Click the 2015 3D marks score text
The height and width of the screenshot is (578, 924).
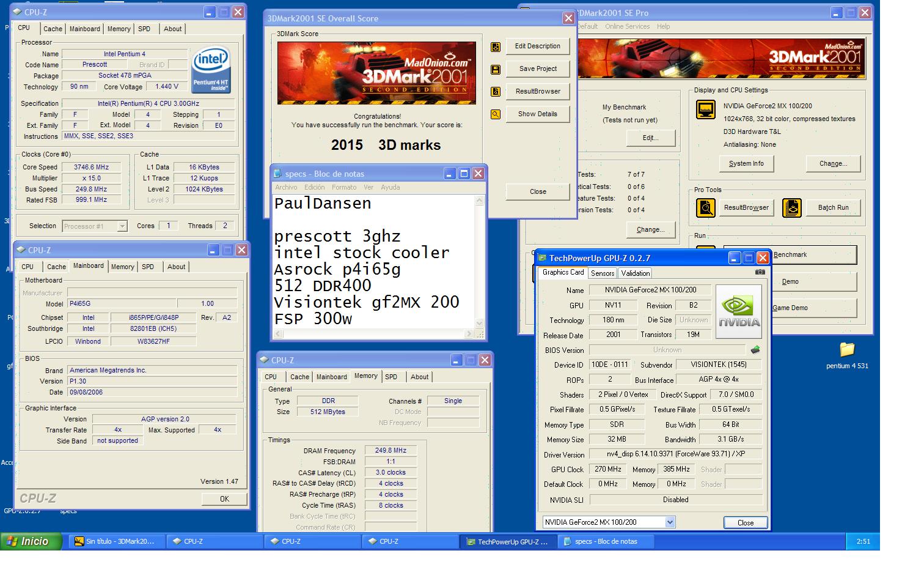pos(386,145)
